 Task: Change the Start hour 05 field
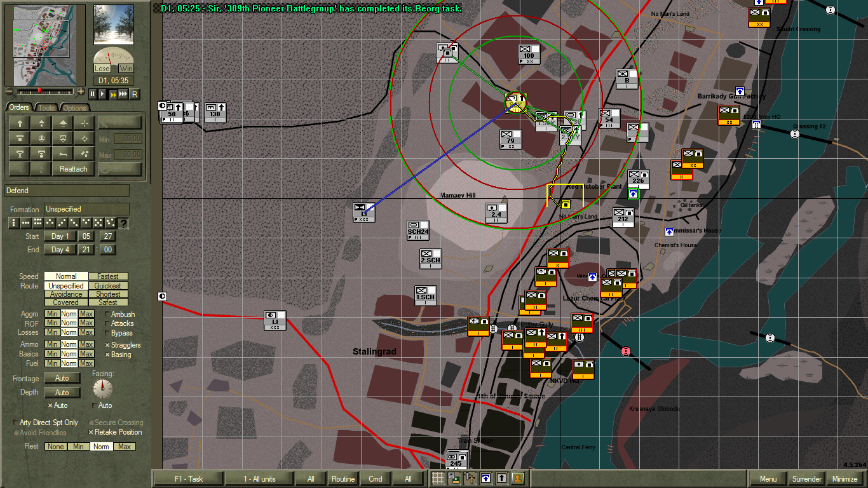[x=86, y=236]
